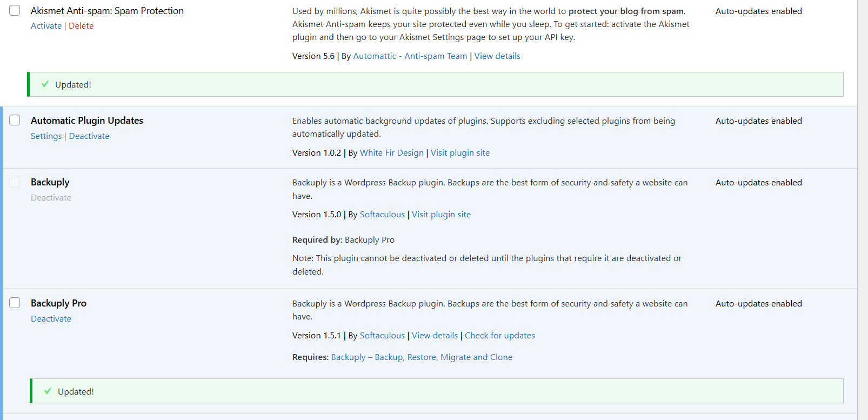View details for Backuply Pro
The image size is (868, 420).
(x=435, y=336)
